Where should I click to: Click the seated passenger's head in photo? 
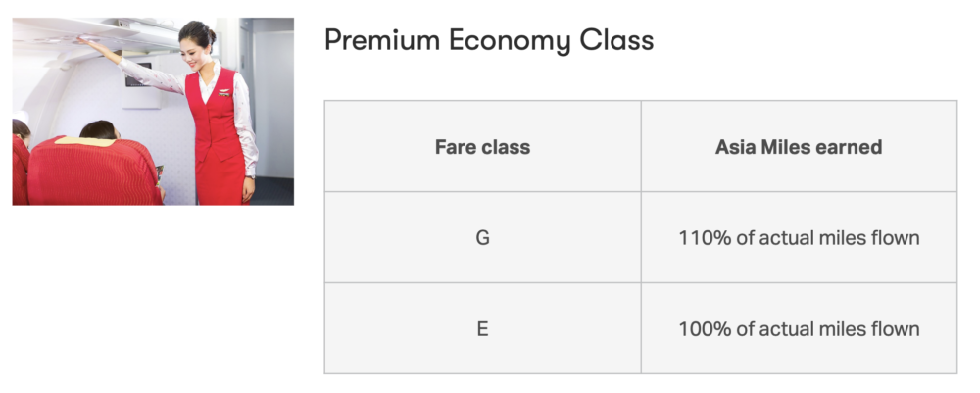pyautogui.click(x=99, y=129)
